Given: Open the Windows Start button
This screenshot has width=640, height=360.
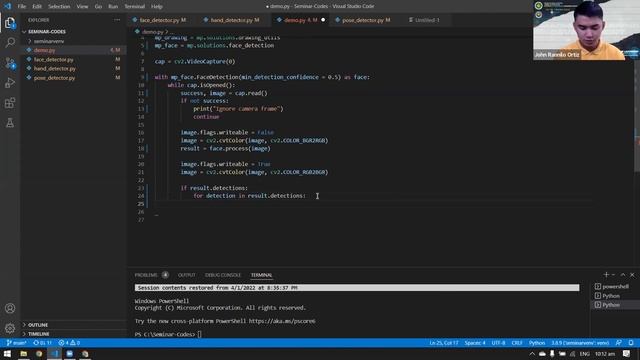Looking at the screenshot, I should (x=7, y=353).
